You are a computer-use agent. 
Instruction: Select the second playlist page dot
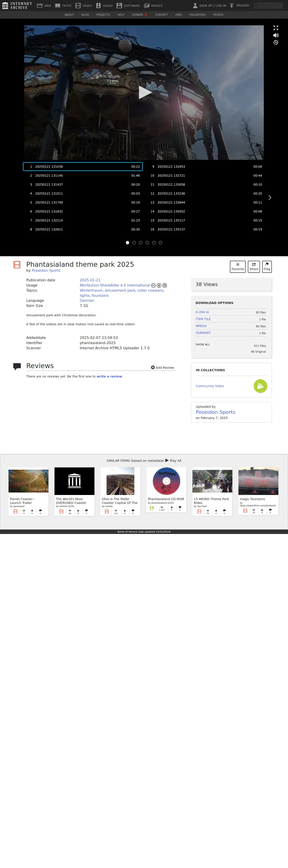coord(134,243)
